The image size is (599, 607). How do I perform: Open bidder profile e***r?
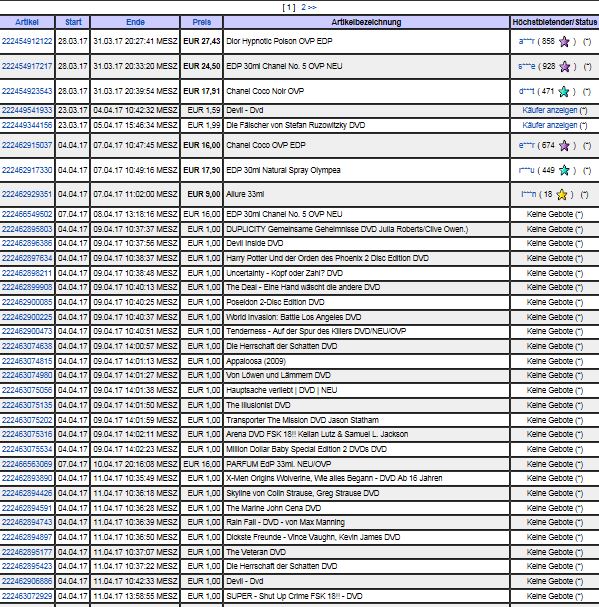pyautogui.click(x=527, y=145)
